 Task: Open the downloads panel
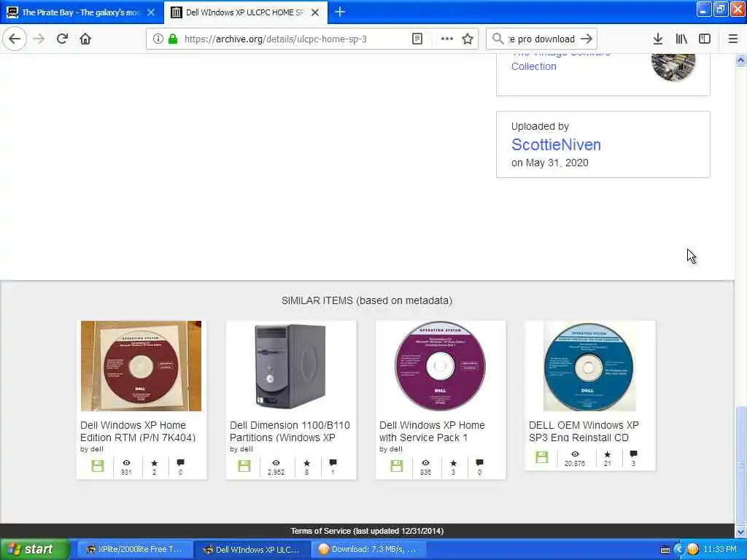[658, 39]
